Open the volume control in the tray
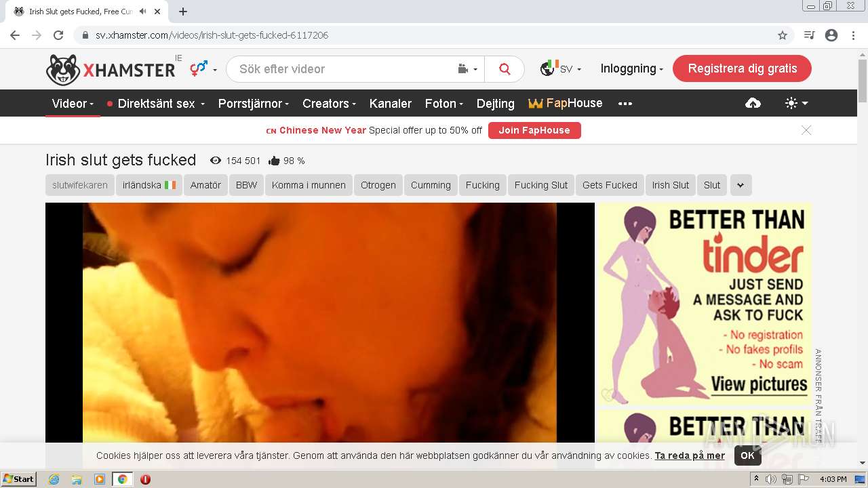Screen dimensions: 868x488 click(x=772, y=479)
